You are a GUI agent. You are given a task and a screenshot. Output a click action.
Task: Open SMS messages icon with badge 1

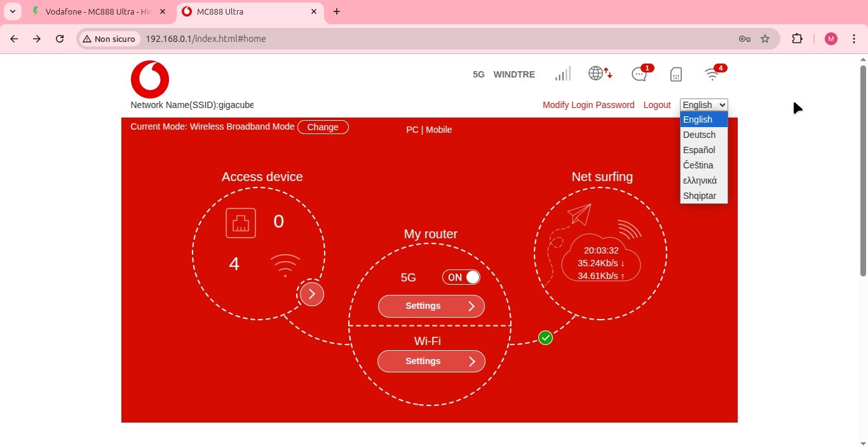pyautogui.click(x=642, y=73)
